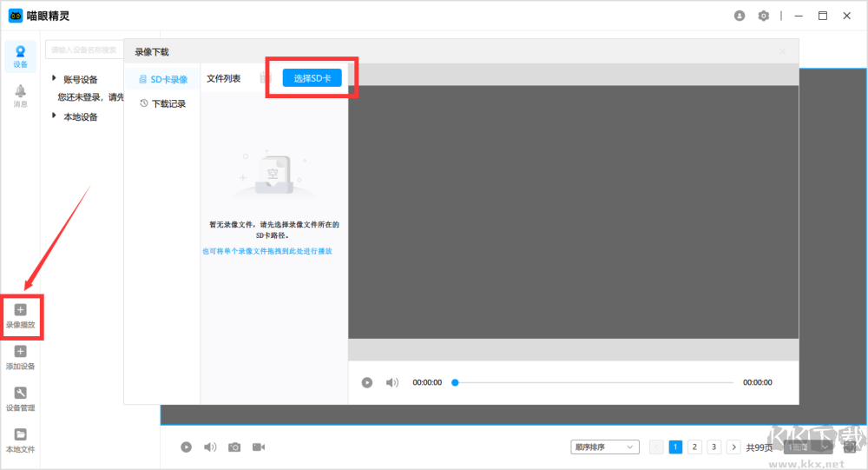Click the gray video preview area in dialog
868x470 pixels.
tap(574, 212)
